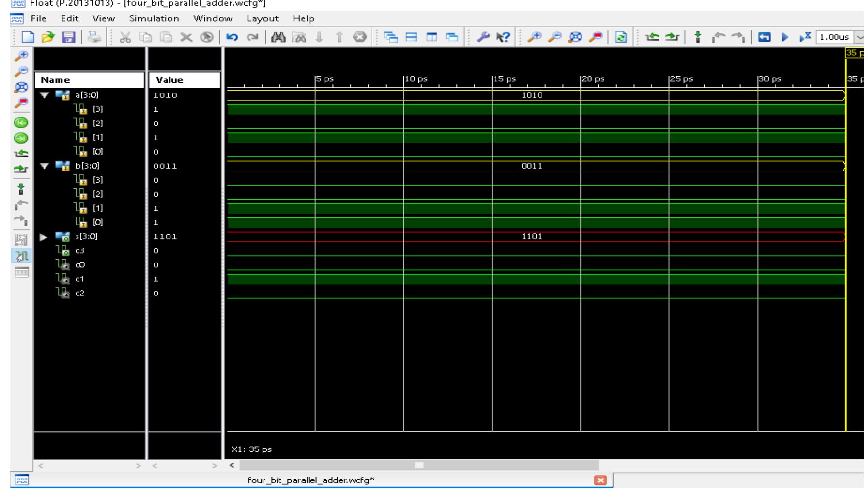Zoom in using the top toolbar magnifier plus
868x496 pixels.
534,38
